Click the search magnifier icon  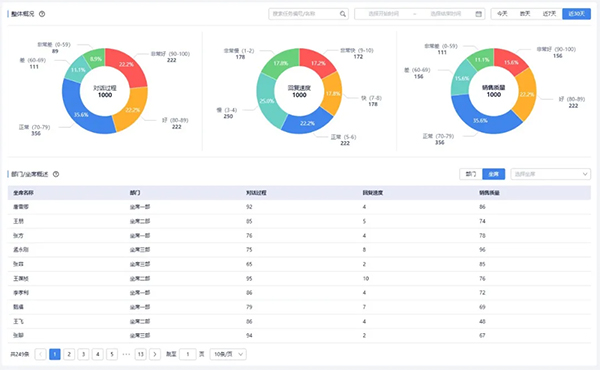tap(343, 14)
